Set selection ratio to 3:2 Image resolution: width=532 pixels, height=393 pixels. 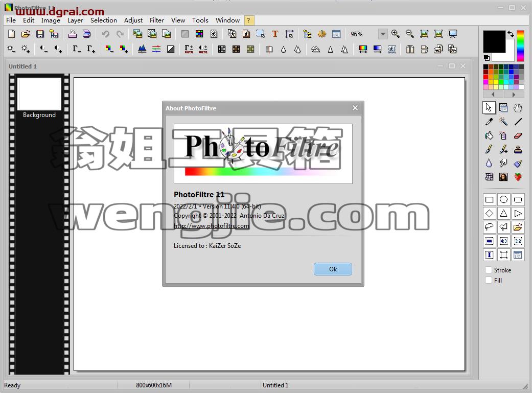(x=518, y=241)
